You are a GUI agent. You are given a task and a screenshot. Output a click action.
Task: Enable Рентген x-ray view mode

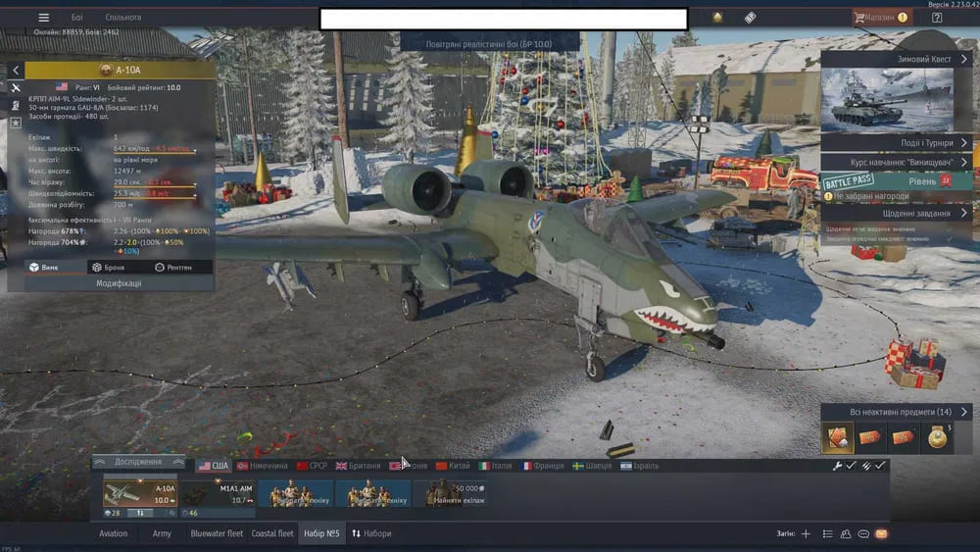pos(173,267)
